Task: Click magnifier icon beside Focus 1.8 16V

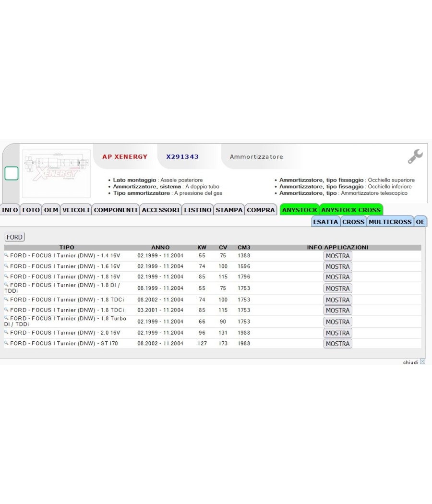Action: tap(6, 276)
